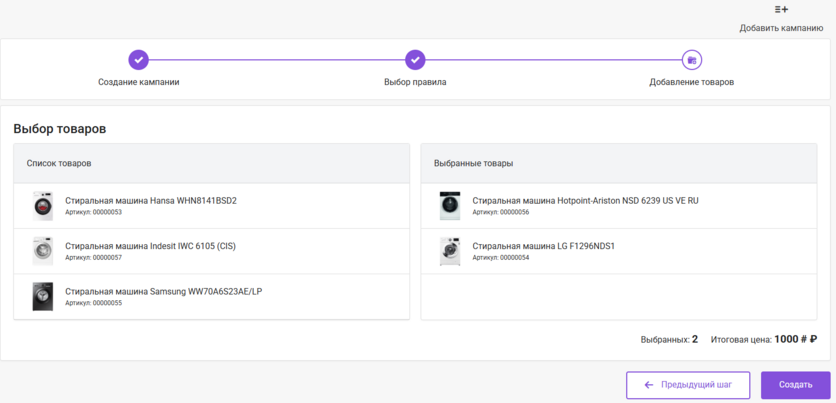The height and width of the screenshot is (403, 836).
Task: Go to the "Создание кампании" step label
Action: click(x=139, y=82)
